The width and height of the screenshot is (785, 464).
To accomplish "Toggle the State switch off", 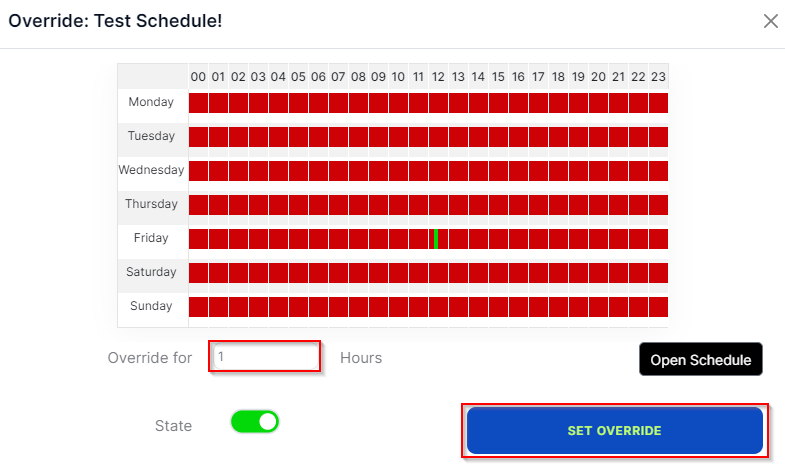I will tap(254, 421).
